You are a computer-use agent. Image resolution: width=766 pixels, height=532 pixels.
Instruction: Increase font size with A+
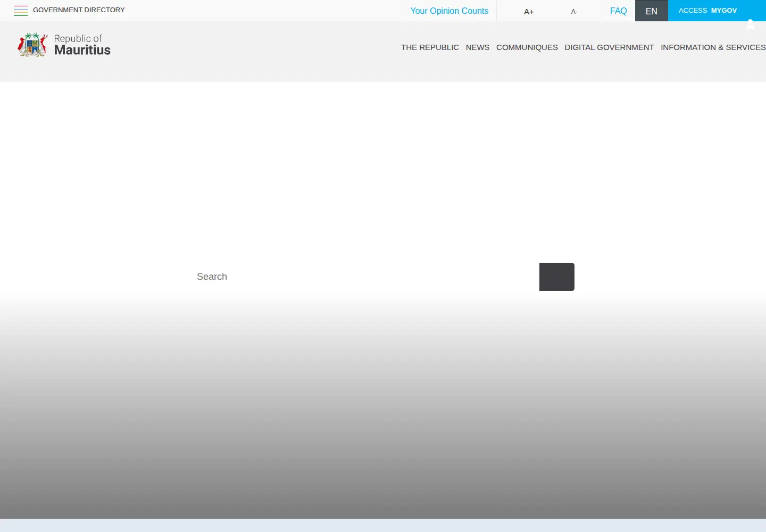click(529, 11)
